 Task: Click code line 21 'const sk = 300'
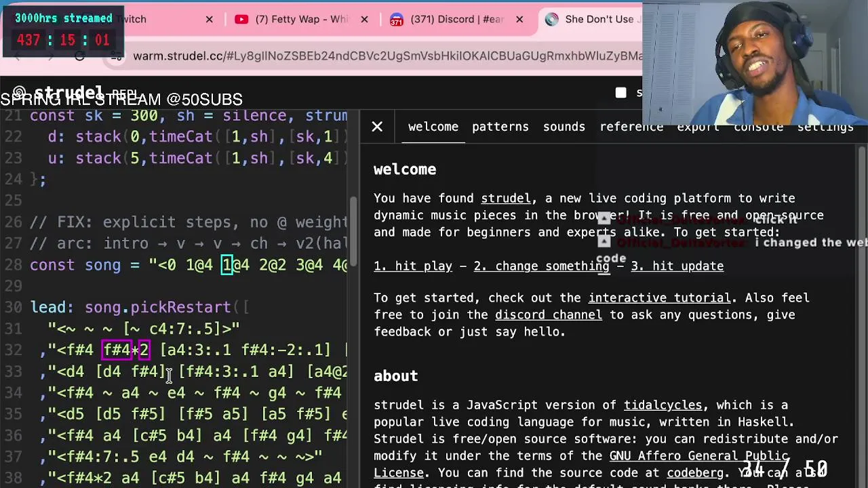189,116
